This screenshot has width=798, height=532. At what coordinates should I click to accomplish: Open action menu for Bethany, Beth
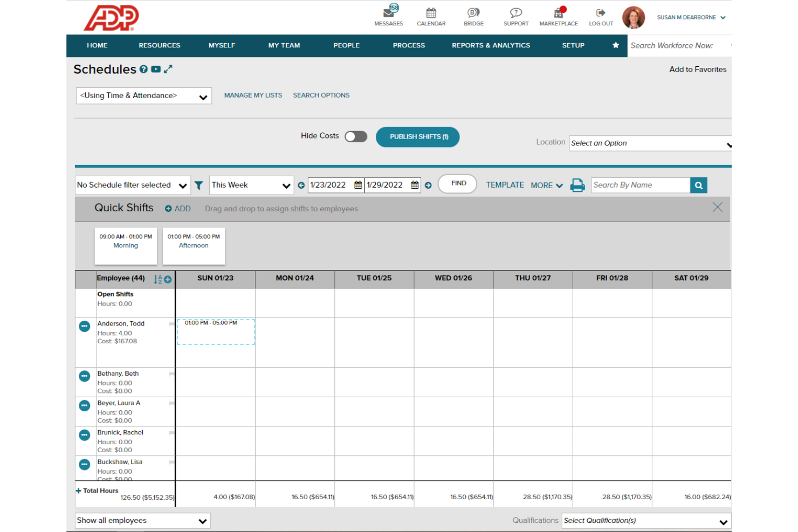85,376
